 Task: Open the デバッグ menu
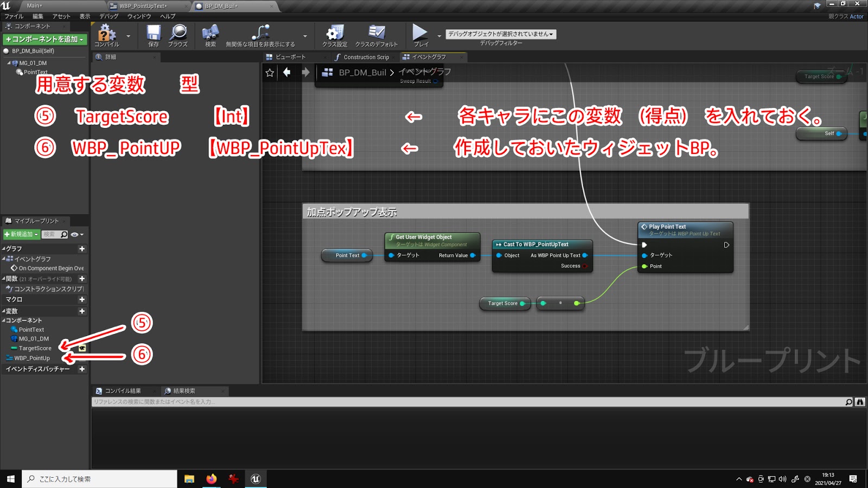pyautogui.click(x=109, y=16)
